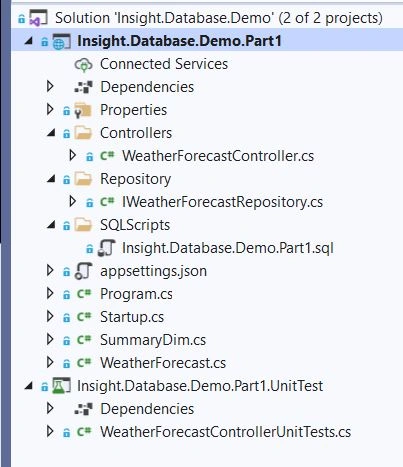
Task: Collapse the Insight.Database.Demo.Part1 project node
Action: pos(29,41)
